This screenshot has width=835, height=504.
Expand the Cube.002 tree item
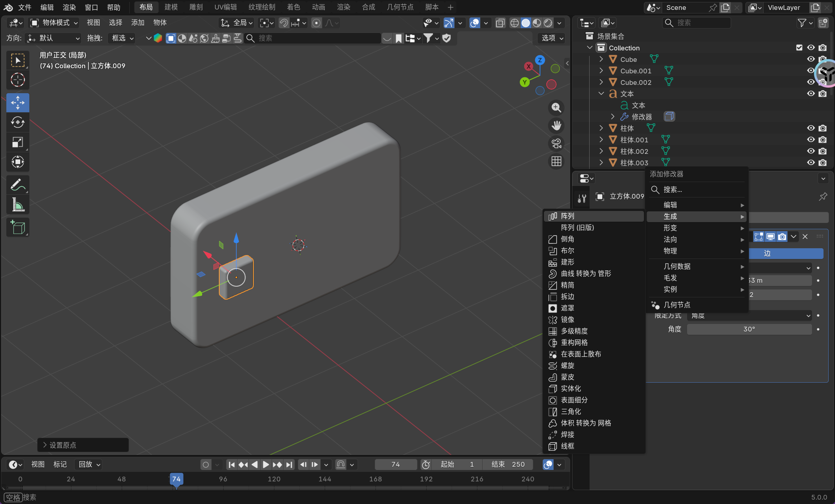click(x=601, y=82)
